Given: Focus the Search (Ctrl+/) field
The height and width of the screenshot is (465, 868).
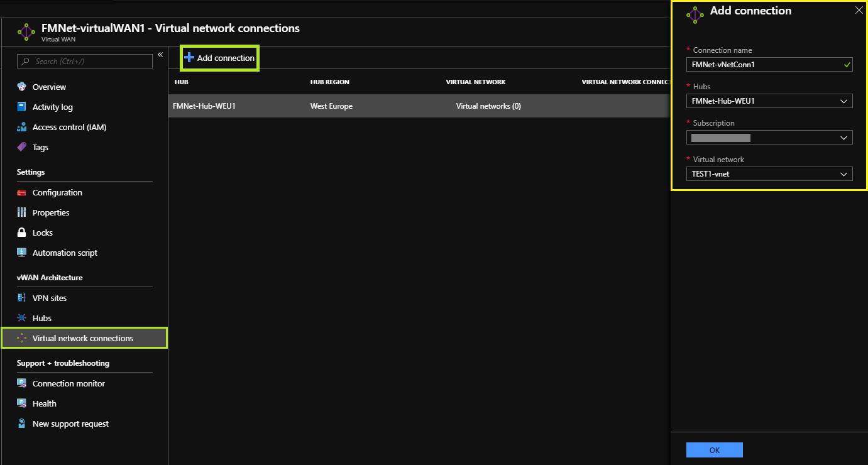Looking at the screenshot, I should (x=84, y=62).
